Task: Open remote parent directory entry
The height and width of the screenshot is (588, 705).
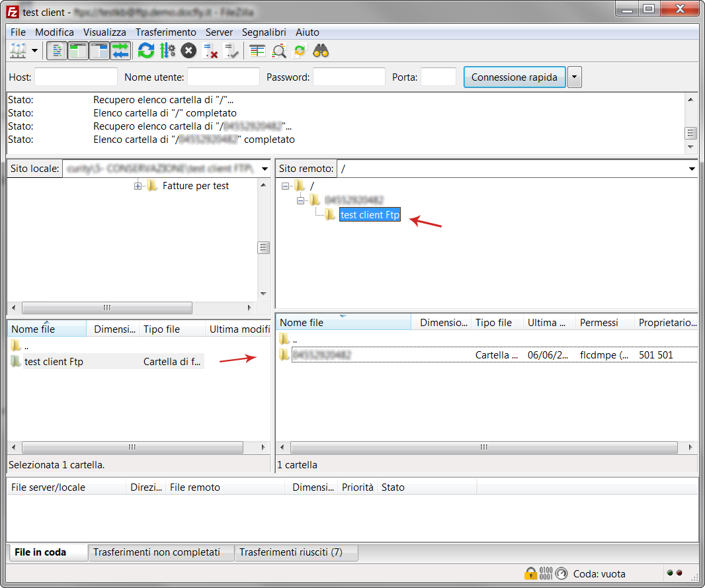Action: pos(288,339)
